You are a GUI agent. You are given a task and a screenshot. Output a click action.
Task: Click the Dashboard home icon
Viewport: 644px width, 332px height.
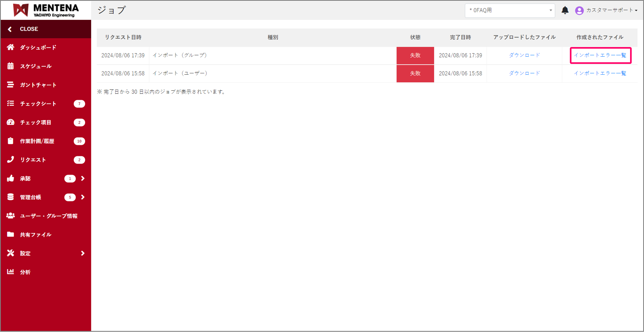point(10,47)
